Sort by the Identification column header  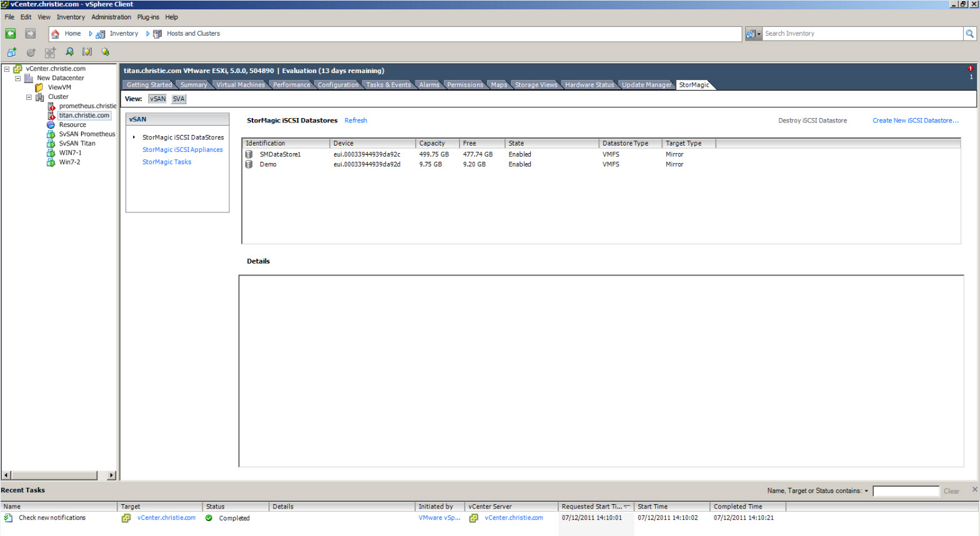285,143
